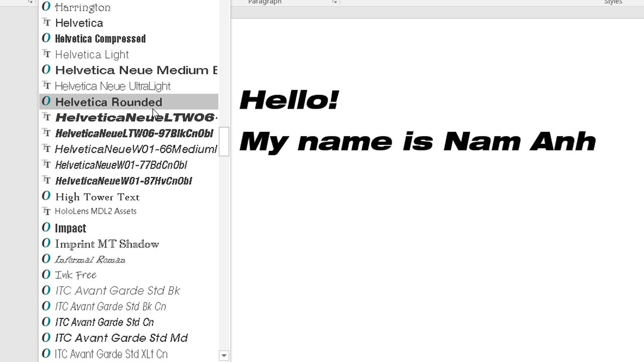Image resolution: width=644 pixels, height=362 pixels.
Task: Select ITC Avant Garde Std Md font
Action: click(x=129, y=338)
